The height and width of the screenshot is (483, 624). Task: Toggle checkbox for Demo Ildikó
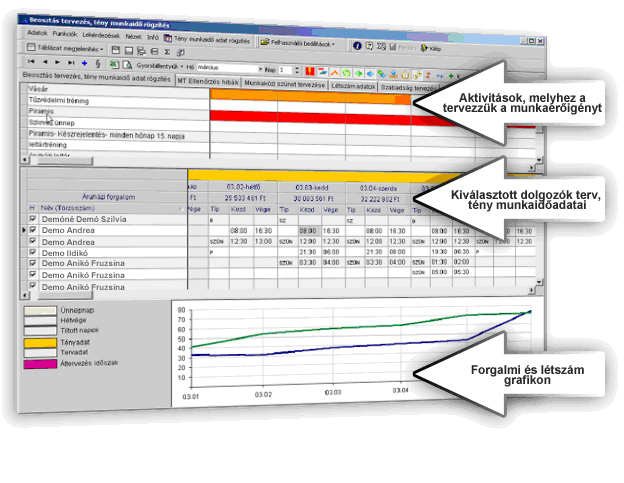click(x=32, y=253)
